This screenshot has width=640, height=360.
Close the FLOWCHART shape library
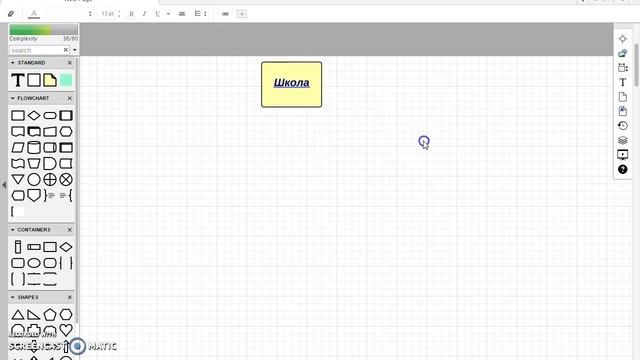click(69, 98)
